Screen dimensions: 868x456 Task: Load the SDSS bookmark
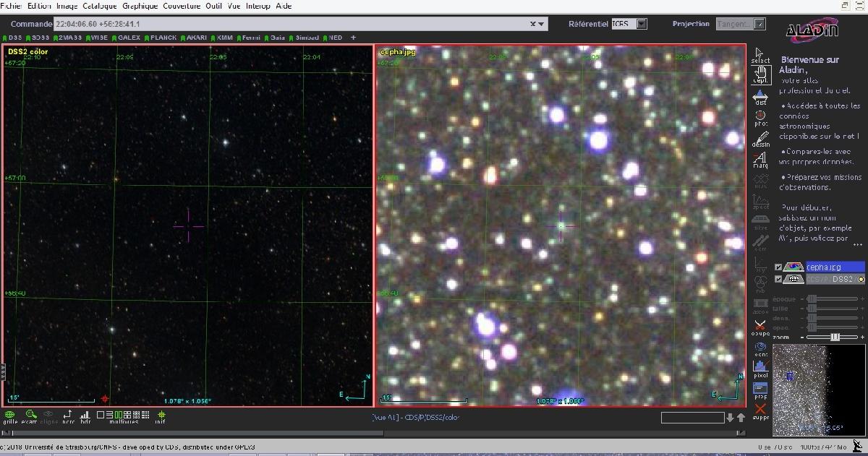(x=38, y=38)
